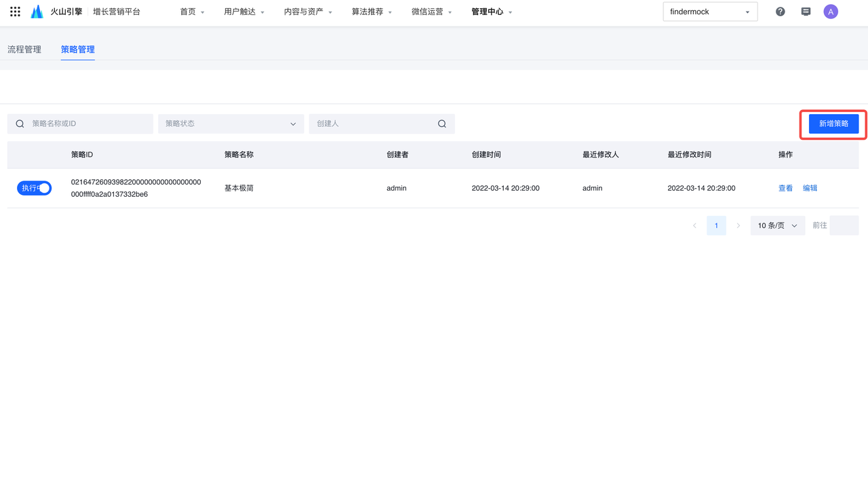Go to next page arrow
Screen dimensions: 868x484
pyautogui.click(x=738, y=225)
